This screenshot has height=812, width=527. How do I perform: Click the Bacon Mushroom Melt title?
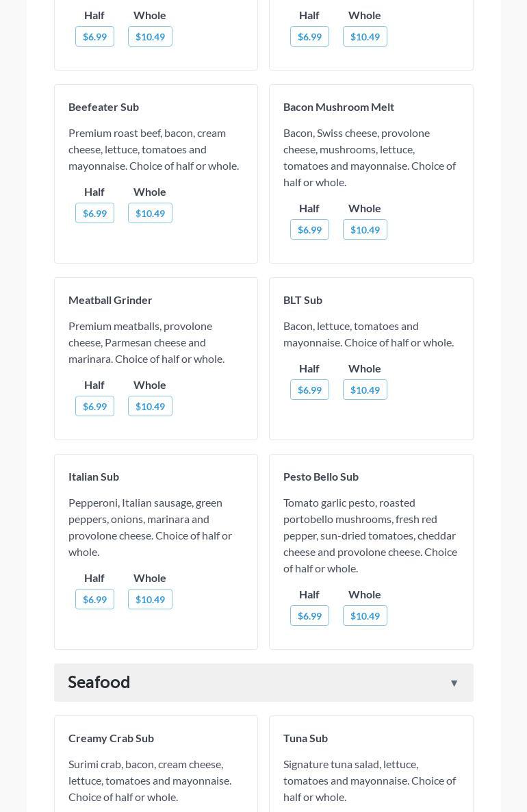pos(339,107)
